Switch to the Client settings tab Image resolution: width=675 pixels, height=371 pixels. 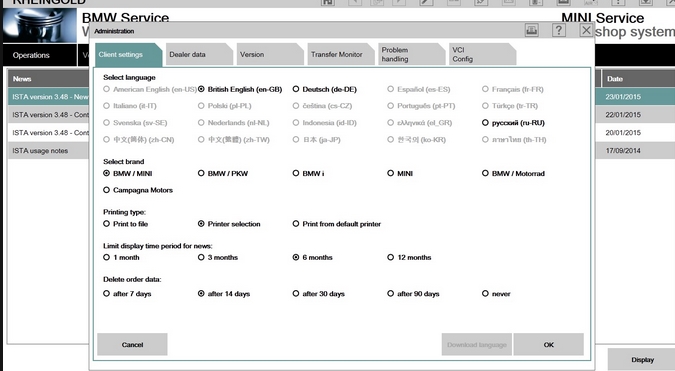(128, 55)
